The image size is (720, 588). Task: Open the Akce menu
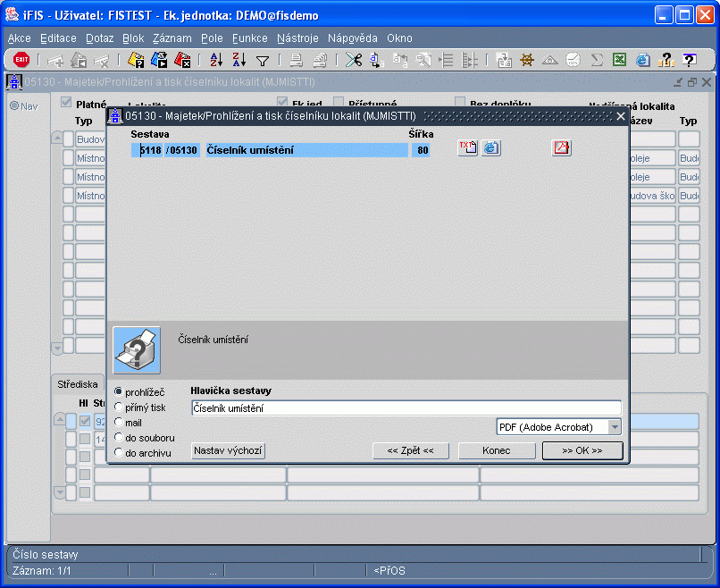point(20,38)
